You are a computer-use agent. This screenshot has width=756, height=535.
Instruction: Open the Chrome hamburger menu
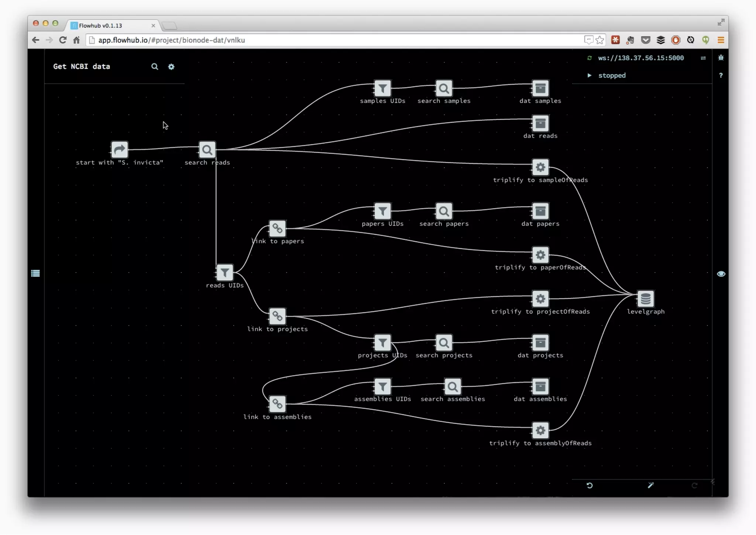(721, 40)
